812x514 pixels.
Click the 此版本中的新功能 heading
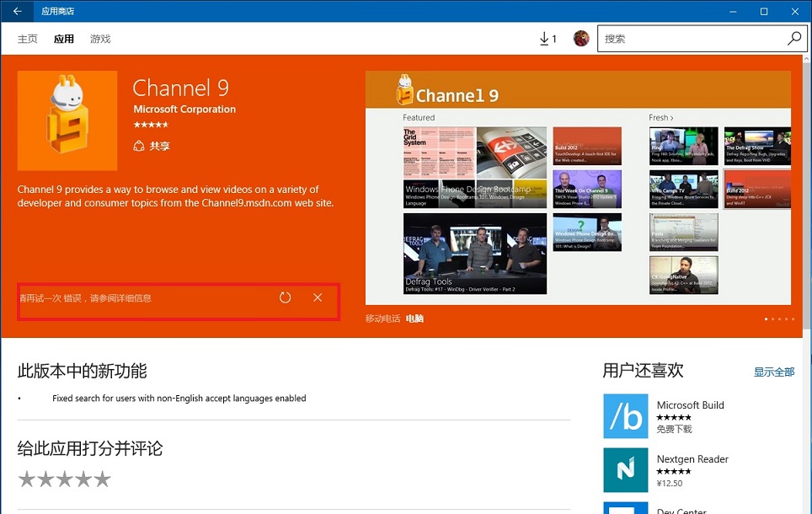point(83,371)
